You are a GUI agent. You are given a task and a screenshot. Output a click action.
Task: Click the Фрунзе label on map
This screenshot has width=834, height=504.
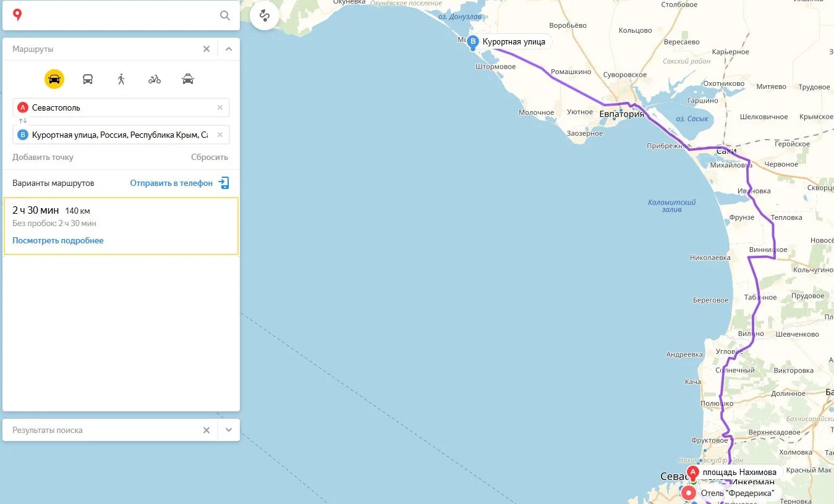(x=741, y=217)
